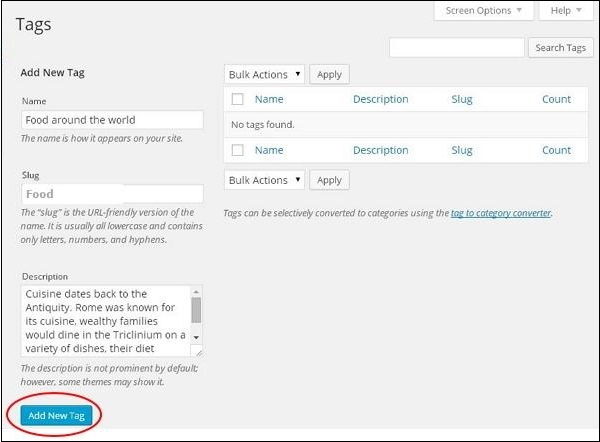Screen dimensions: 600x442
Task: Open the bottom Bulk Actions dropdown
Action: [x=264, y=180]
